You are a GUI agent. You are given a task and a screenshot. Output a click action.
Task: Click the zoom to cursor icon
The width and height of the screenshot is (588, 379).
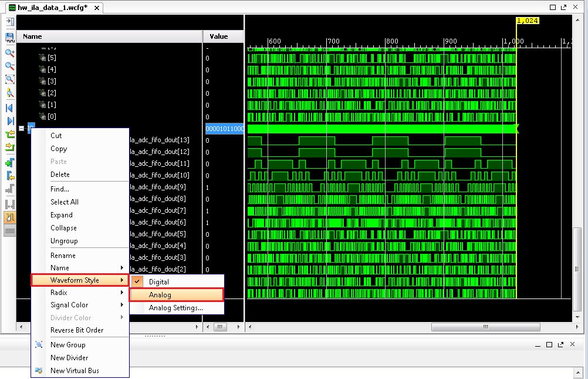coord(10,93)
